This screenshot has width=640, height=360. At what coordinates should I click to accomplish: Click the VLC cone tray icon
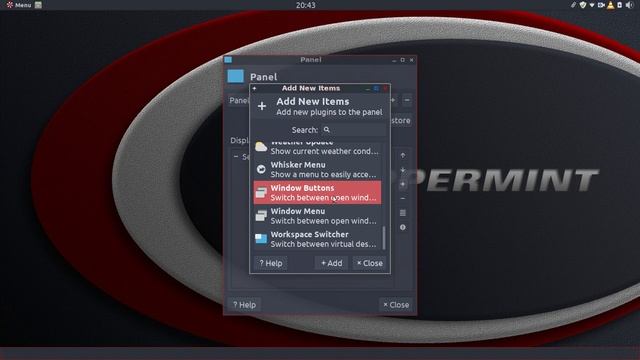(x=611, y=5)
